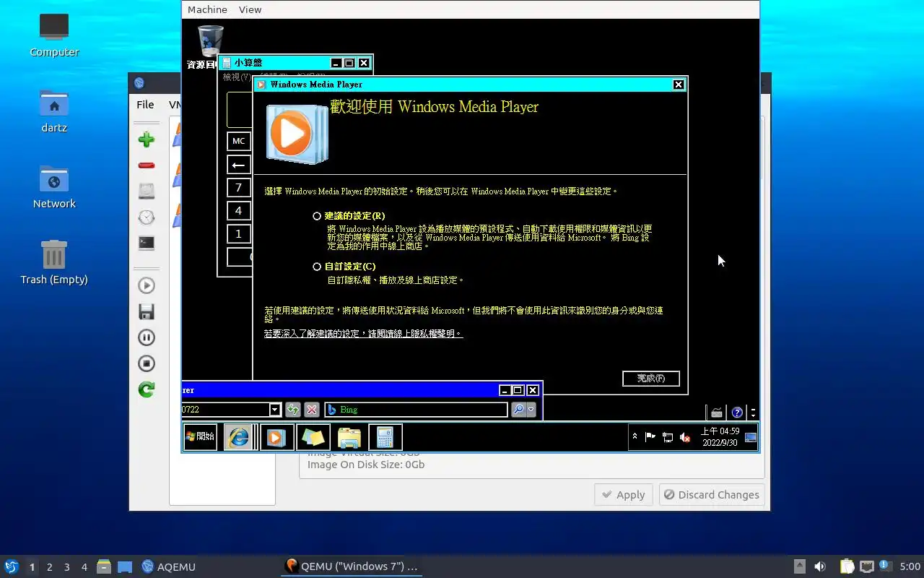Click AQEMU red minus remove VM icon
The height and width of the screenshot is (578, 924).
147,165
